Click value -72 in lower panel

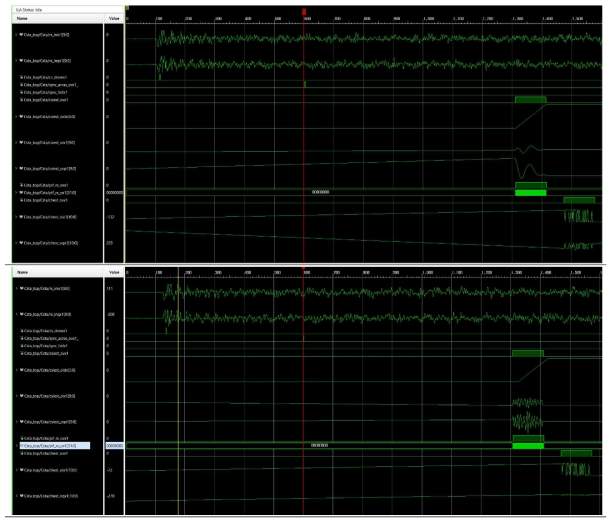tap(110, 470)
